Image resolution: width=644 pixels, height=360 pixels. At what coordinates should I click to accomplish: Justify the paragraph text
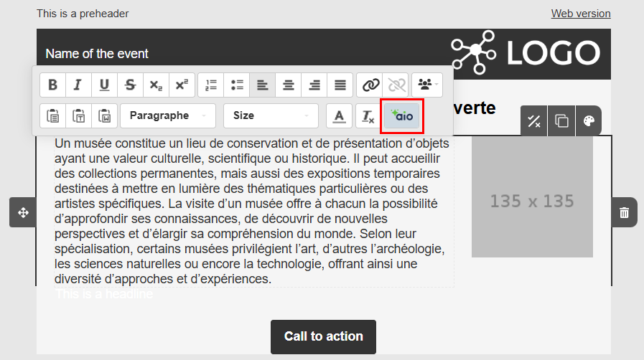(x=340, y=85)
